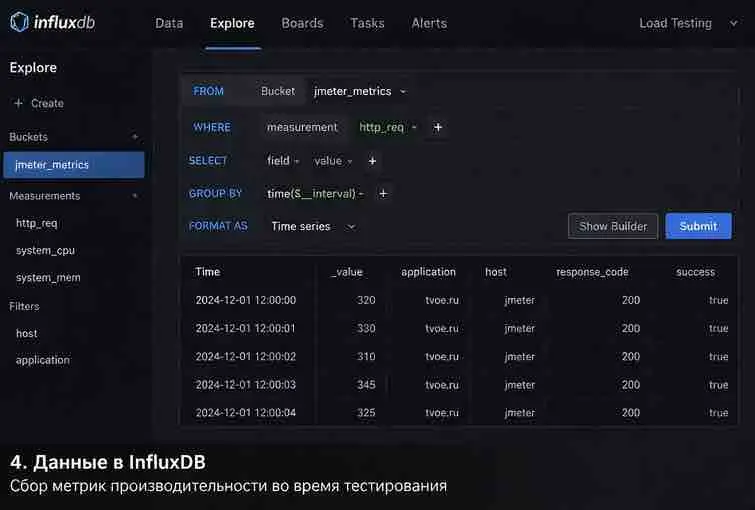Click the response_code column header
The image size is (755, 510).
592,272
